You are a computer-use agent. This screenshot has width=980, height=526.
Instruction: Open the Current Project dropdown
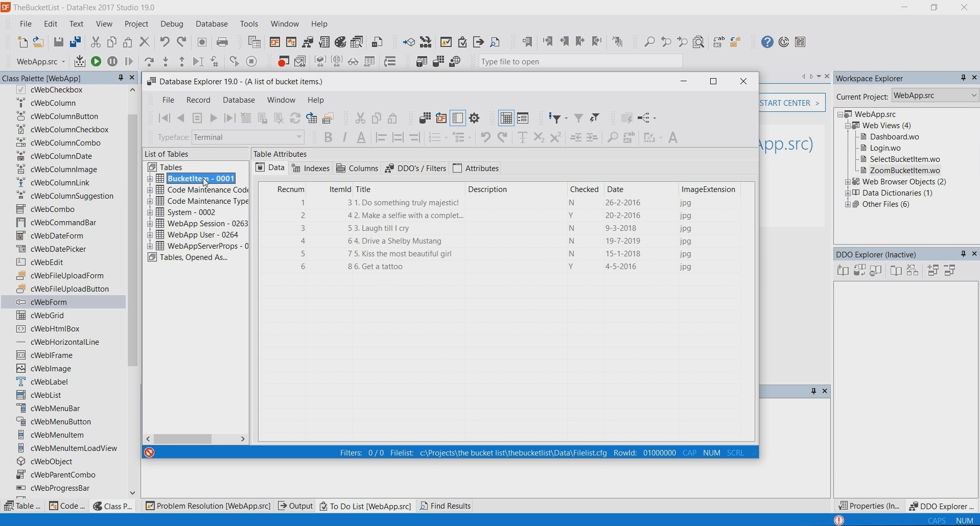[x=974, y=95]
